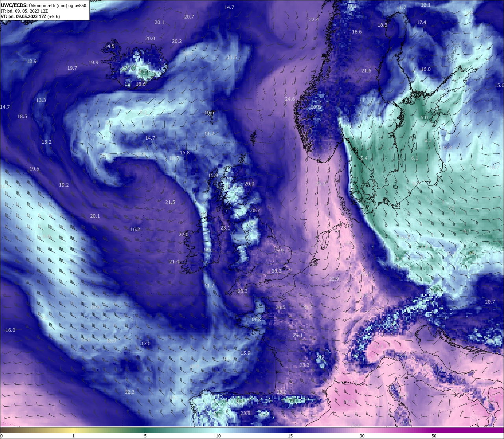This screenshot has width=504, height=439.
Task: Click the map value 19.7
Action: tap(72, 68)
